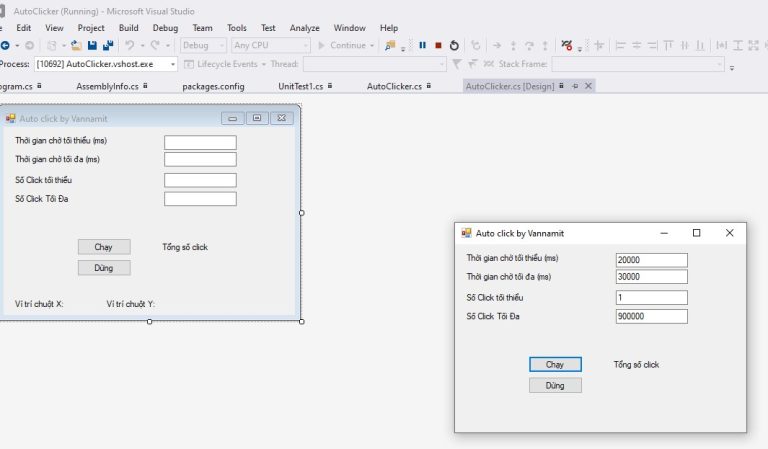Click the Align Middles layout icon
This screenshot has width=768, height=449.
(x=685, y=46)
